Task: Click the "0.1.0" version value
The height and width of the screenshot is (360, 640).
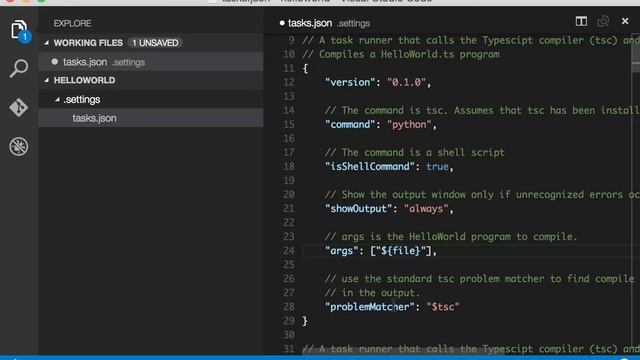Action: (x=406, y=82)
